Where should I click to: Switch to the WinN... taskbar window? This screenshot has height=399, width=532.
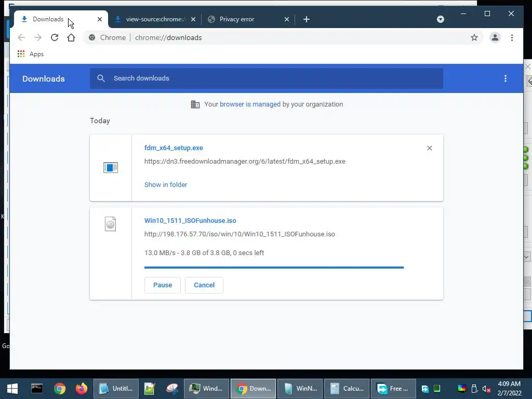300,389
